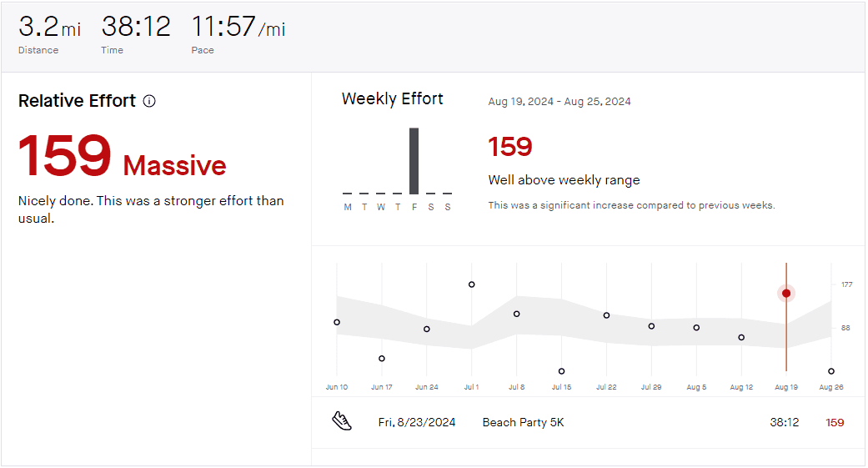This screenshot has height=468, width=868.
Task: Click the 159 Massive effort score
Action: click(123, 156)
